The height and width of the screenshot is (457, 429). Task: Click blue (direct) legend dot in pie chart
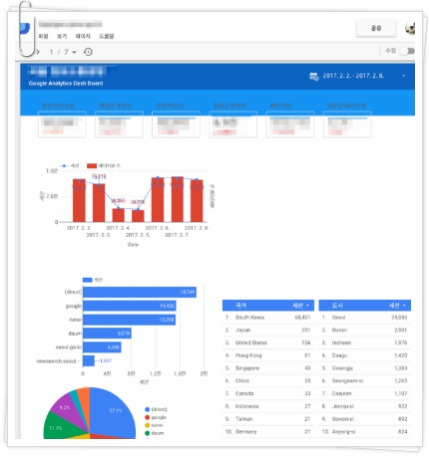(x=147, y=409)
